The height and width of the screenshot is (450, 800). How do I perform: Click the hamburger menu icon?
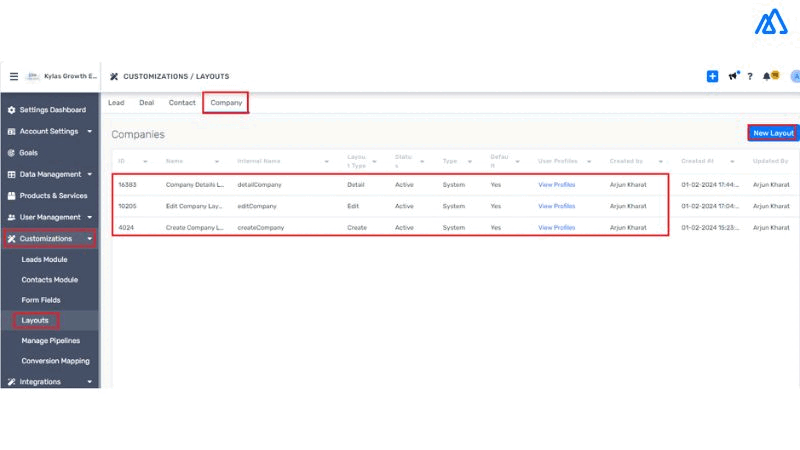pyautogui.click(x=14, y=76)
